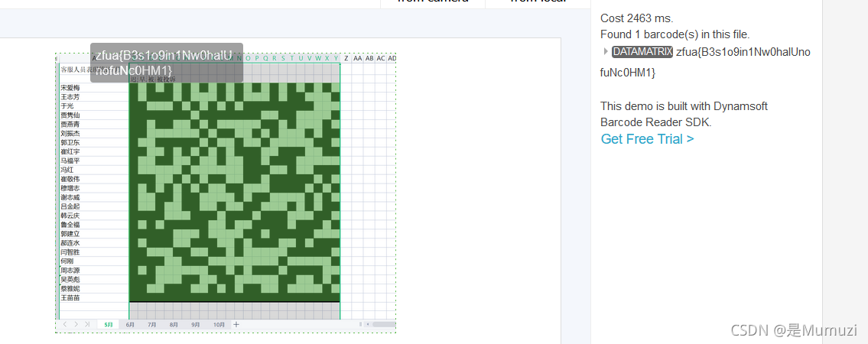
Task: Select column S header
Action: pyautogui.click(x=284, y=58)
